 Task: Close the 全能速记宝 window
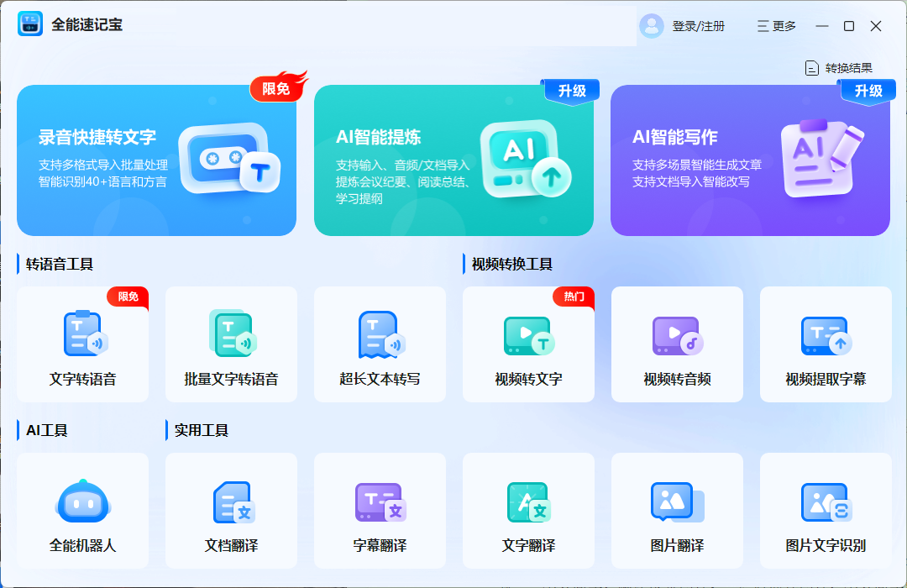pyautogui.click(x=876, y=26)
